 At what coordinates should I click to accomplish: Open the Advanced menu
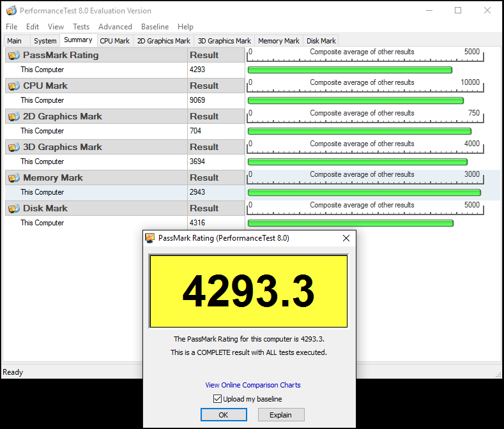click(x=115, y=27)
